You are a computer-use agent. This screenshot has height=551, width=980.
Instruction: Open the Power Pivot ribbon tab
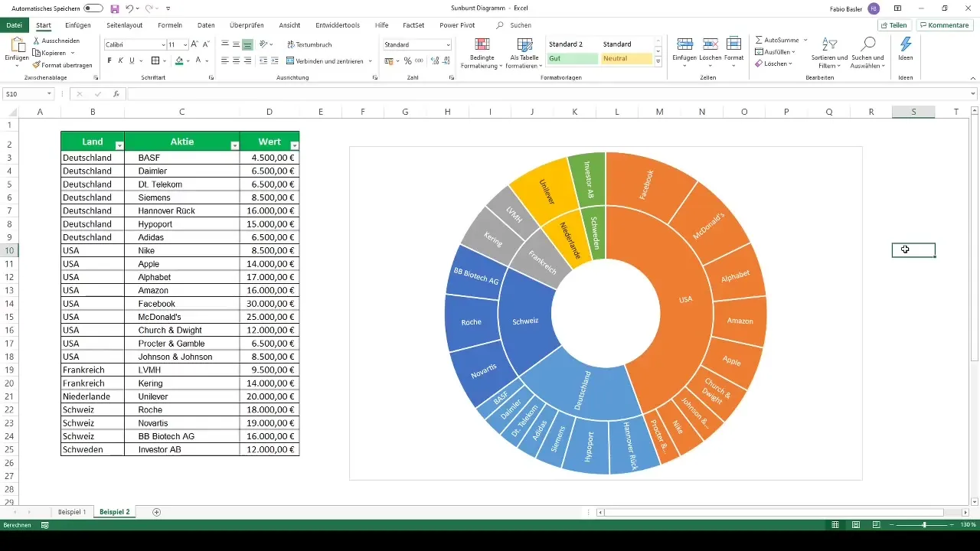click(x=458, y=25)
